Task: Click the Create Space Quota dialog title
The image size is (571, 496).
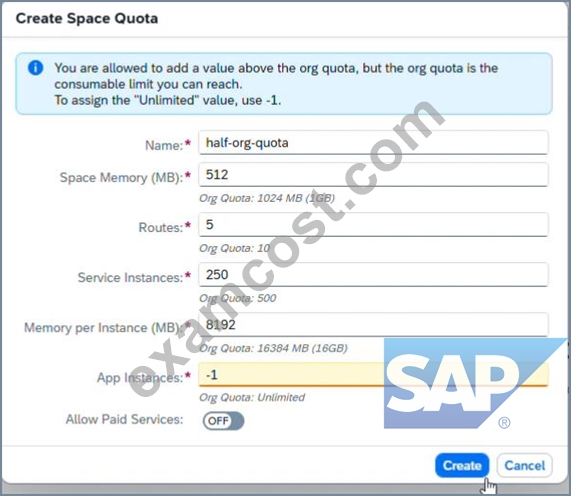Action: pyautogui.click(x=87, y=18)
